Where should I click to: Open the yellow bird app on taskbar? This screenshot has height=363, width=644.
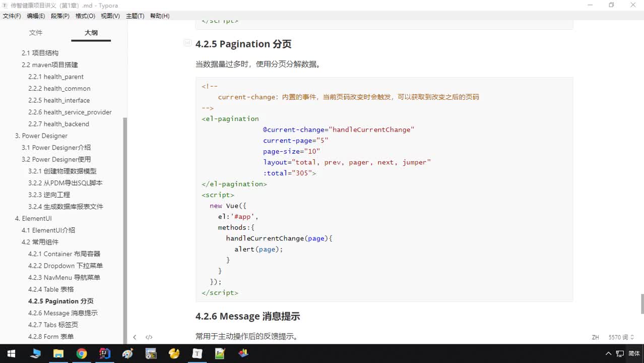[x=174, y=353]
